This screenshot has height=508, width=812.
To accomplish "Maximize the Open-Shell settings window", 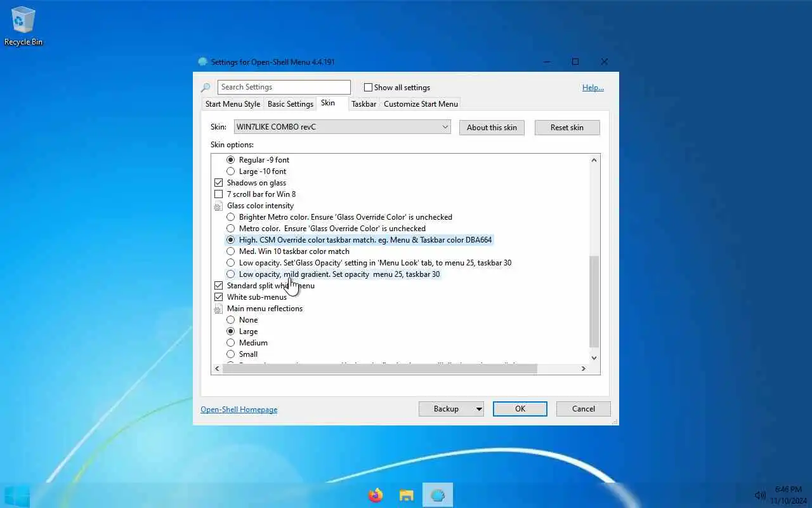I will pos(575,62).
